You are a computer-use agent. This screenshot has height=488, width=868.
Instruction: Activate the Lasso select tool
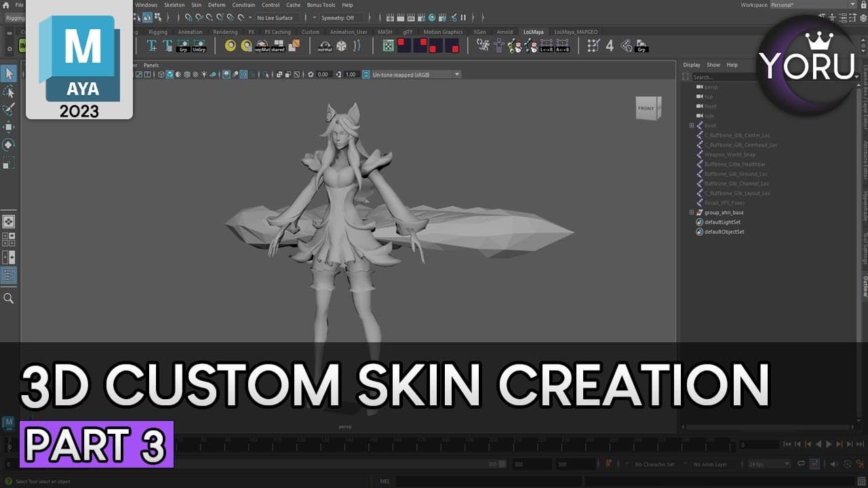point(9,91)
